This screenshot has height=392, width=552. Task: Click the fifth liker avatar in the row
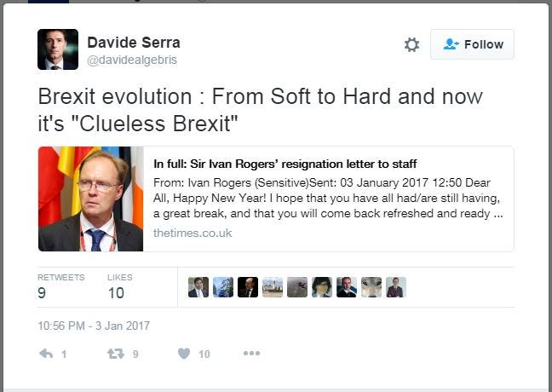pyautogui.click(x=296, y=287)
